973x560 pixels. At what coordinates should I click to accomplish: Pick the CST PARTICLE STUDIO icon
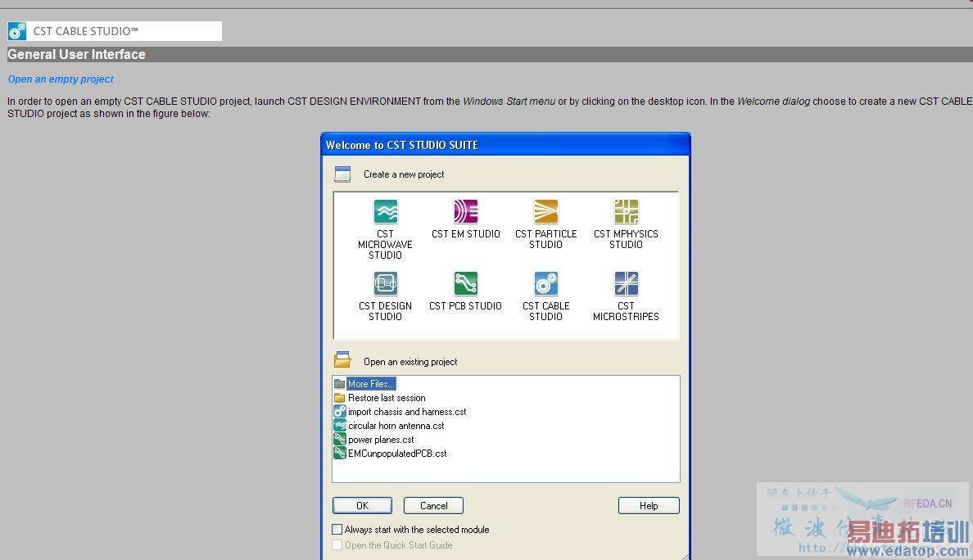[x=546, y=211]
